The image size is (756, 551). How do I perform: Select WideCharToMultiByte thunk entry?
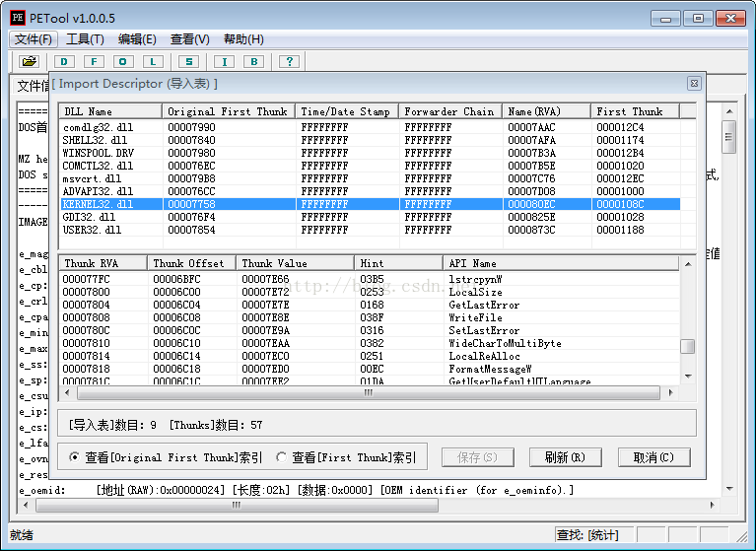coord(371,343)
